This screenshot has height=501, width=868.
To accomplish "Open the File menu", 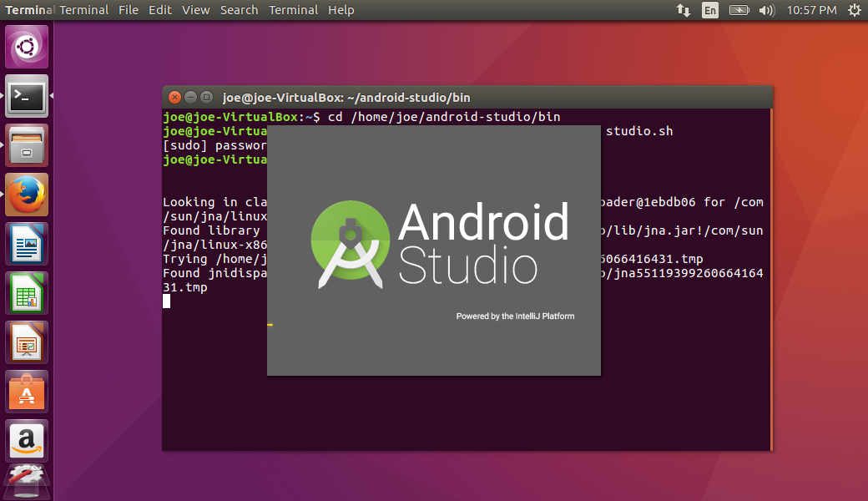I will [129, 10].
